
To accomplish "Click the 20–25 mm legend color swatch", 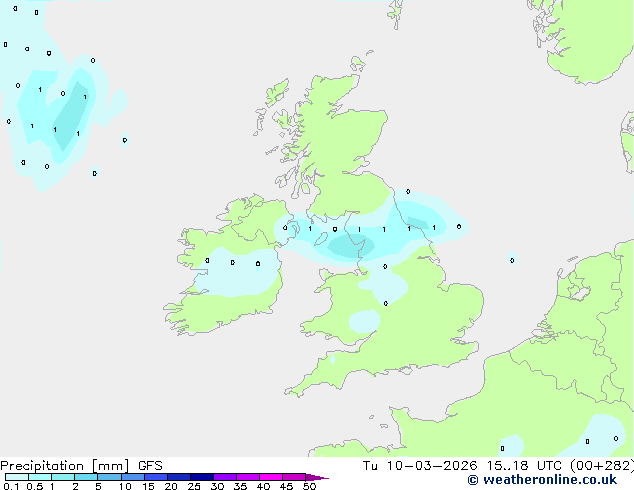I will (x=179, y=477).
